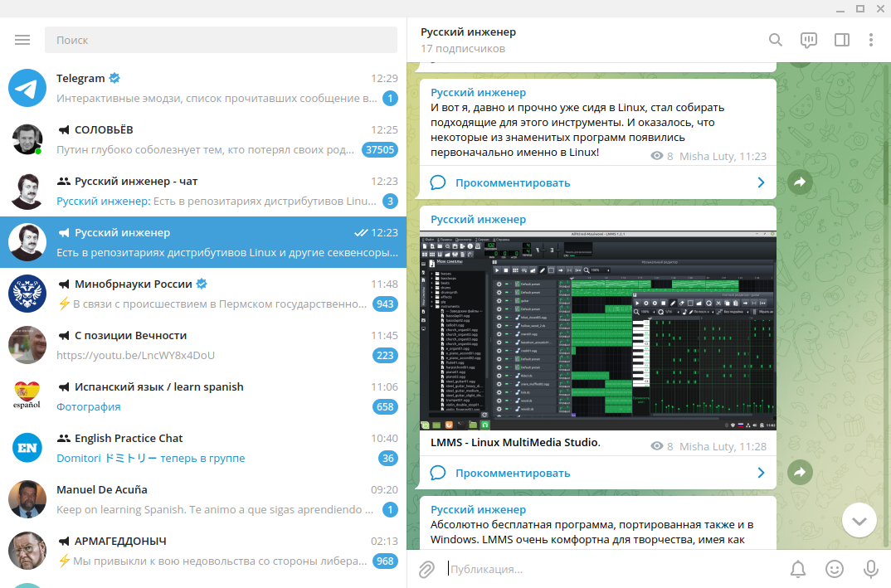Click the megaphone icon beside СОЛОВЬЁВ
Viewport: 891px width, 588px height.
coord(64,130)
